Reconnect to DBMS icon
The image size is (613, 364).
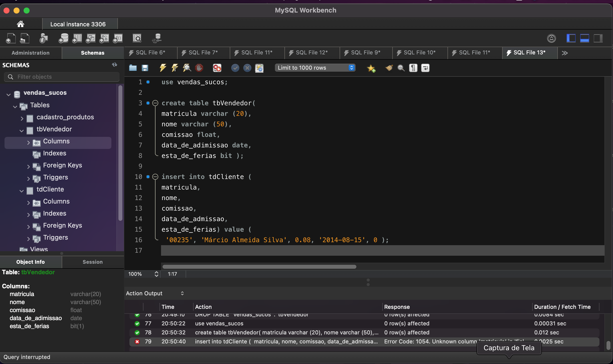tap(157, 38)
